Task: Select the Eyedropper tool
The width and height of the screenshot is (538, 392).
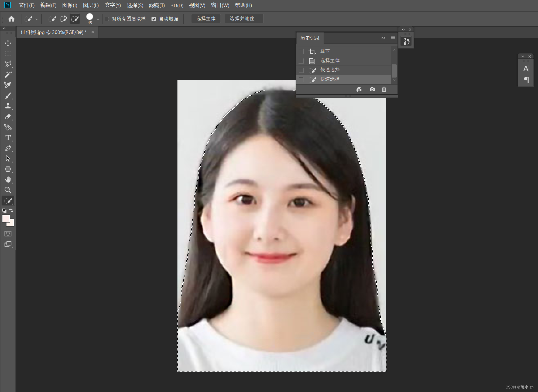Action: click(x=8, y=85)
